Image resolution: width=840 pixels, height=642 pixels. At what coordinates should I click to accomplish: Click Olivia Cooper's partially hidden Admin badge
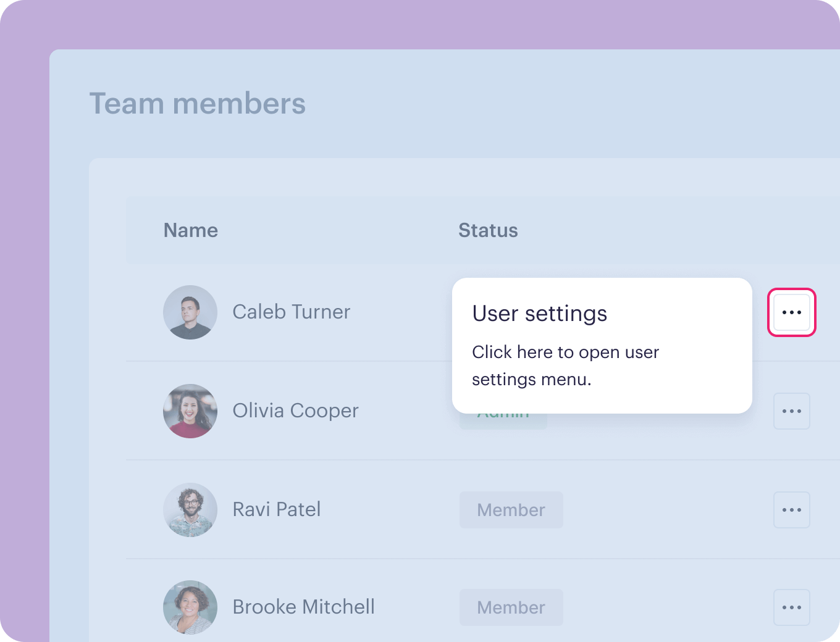(503, 421)
